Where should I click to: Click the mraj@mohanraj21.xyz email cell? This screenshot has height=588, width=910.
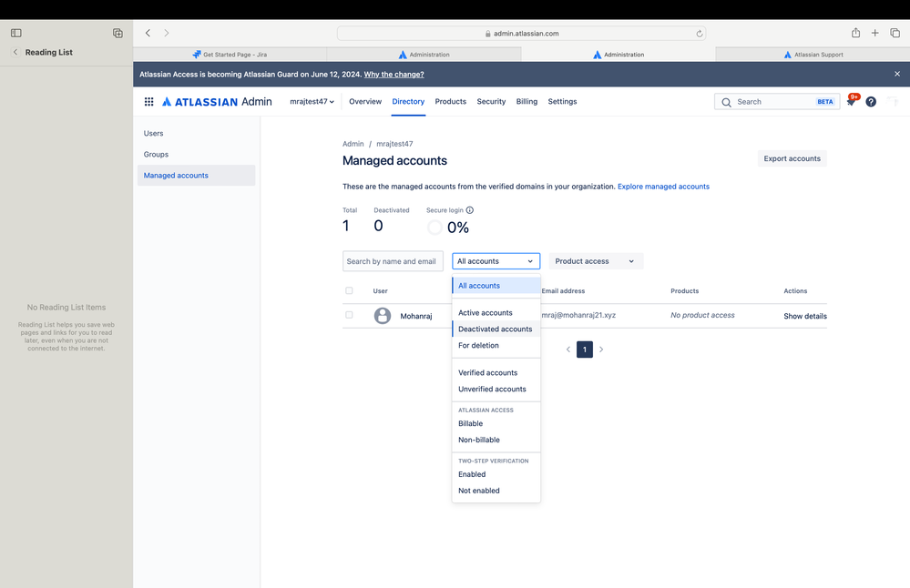(578, 316)
